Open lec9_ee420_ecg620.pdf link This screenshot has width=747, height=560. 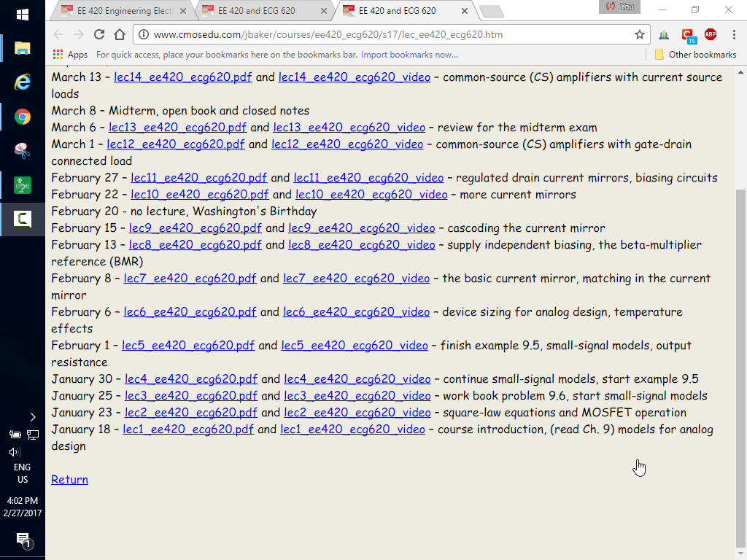coord(196,228)
